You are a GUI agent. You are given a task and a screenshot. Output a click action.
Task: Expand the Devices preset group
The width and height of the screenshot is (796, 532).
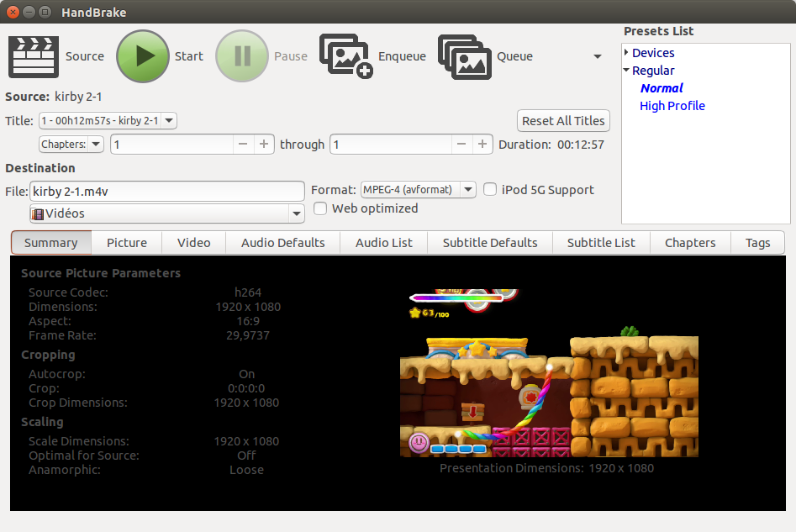click(x=626, y=52)
